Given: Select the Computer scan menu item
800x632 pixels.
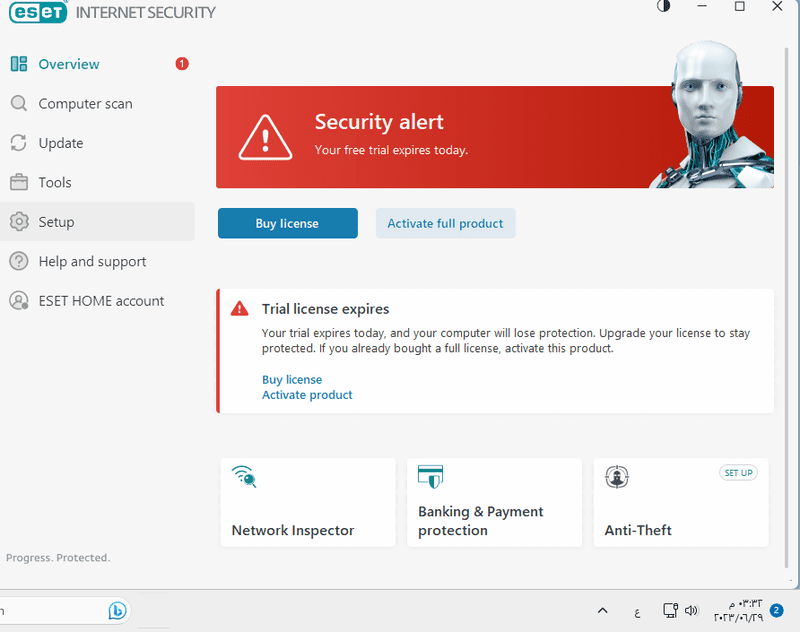Looking at the screenshot, I should [85, 104].
